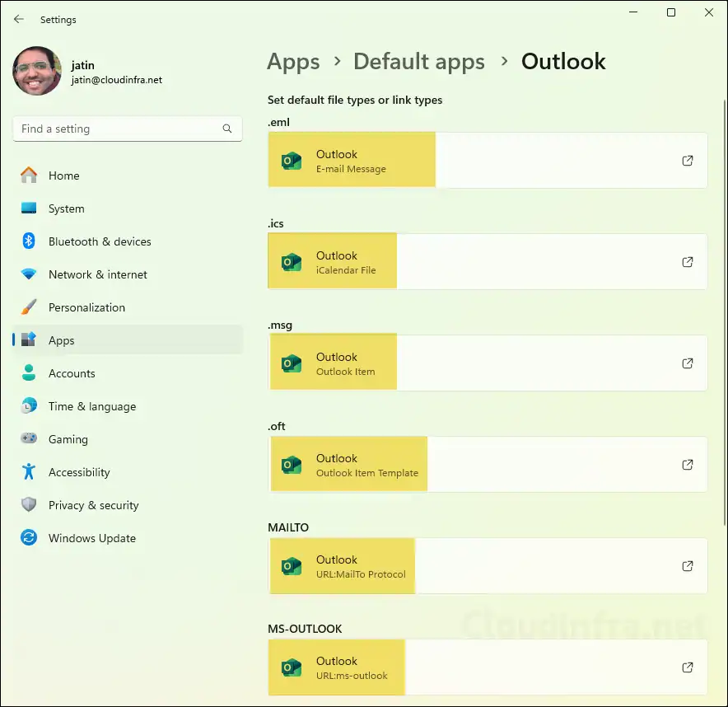Click Outlook icon in .oft row

(x=292, y=465)
